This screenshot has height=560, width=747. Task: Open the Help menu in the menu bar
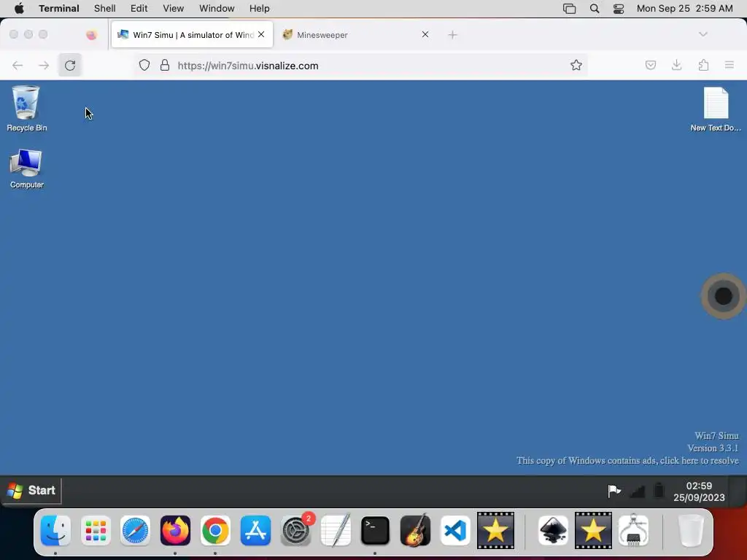tap(259, 8)
